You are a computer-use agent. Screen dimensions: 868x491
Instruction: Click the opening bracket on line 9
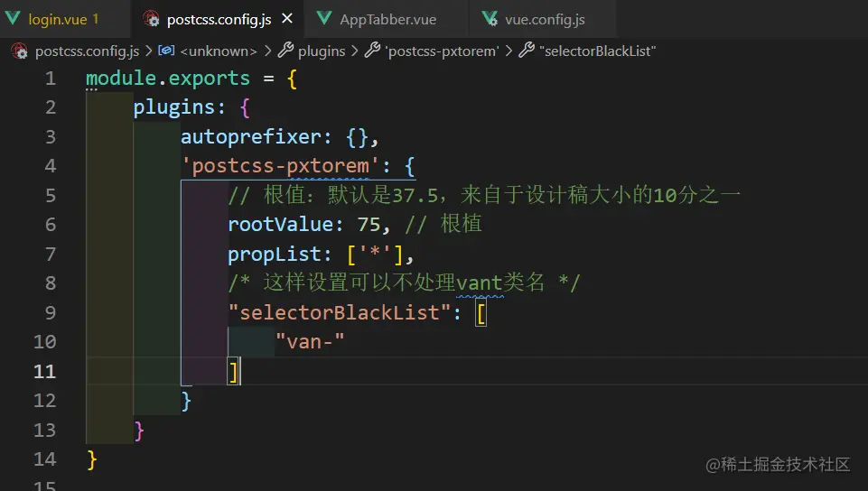[481, 315]
